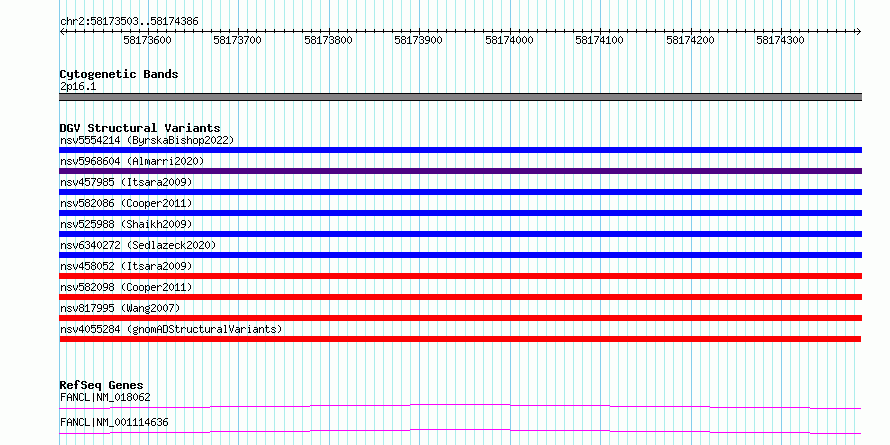The height and width of the screenshot is (445, 890).
Task: Click ruler position 58174300
Action: (780, 41)
